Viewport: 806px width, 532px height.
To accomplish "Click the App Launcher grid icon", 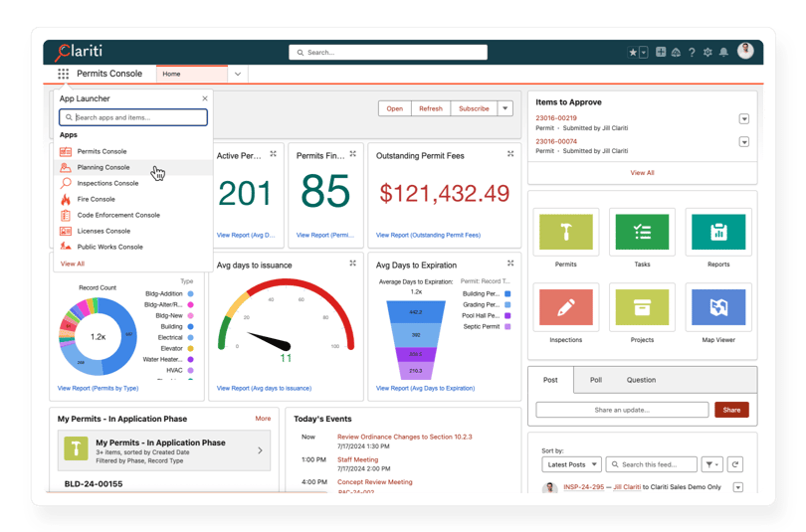I will point(64,74).
